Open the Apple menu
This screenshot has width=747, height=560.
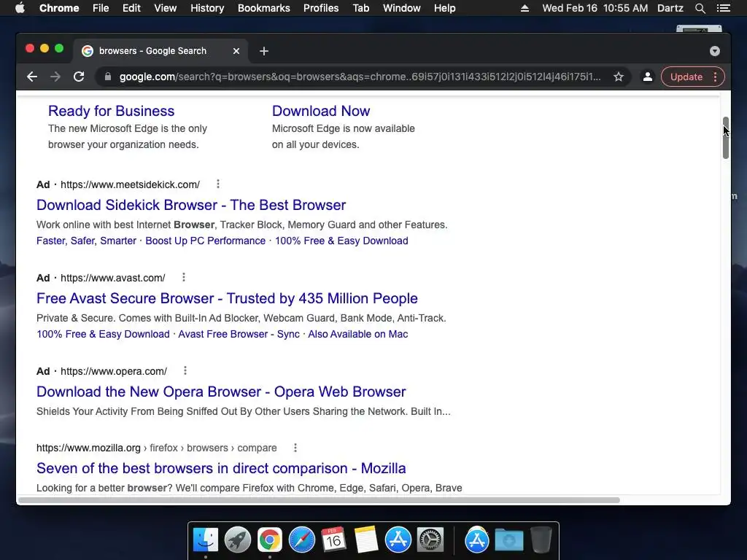pyautogui.click(x=20, y=8)
